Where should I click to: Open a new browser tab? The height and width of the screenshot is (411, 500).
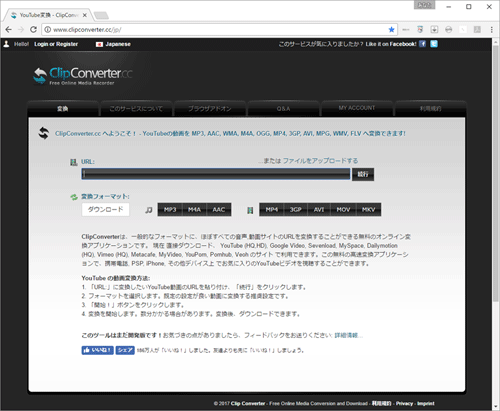(x=101, y=15)
